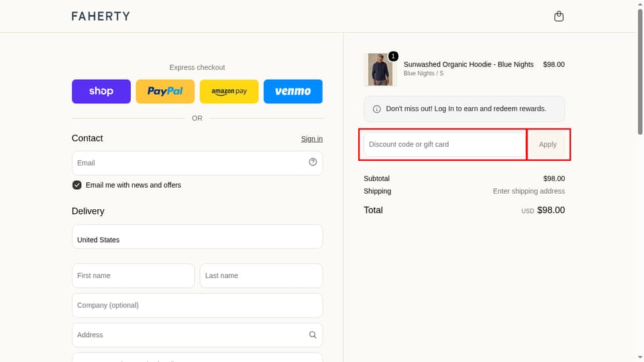
Task: Uncheck Email me with news and offers
Action: [x=76, y=185]
